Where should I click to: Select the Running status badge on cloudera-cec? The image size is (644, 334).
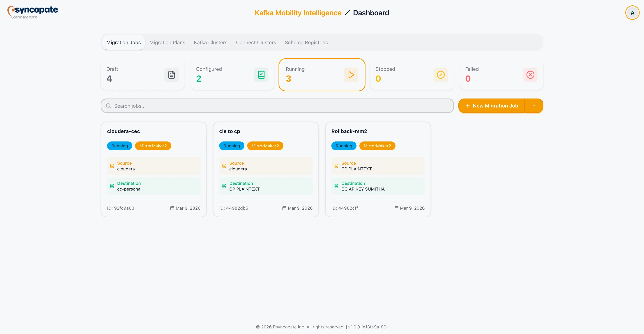(x=119, y=146)
